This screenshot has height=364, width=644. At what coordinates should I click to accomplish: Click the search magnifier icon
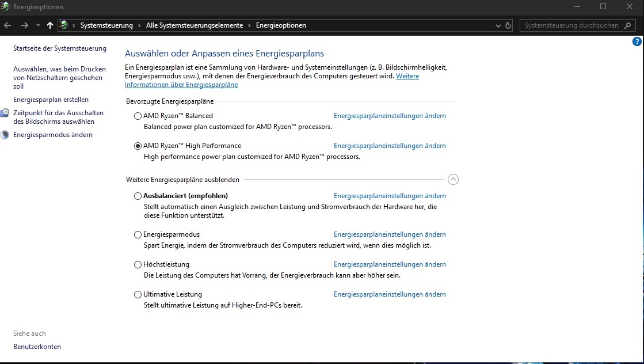[x=627, y=25]
